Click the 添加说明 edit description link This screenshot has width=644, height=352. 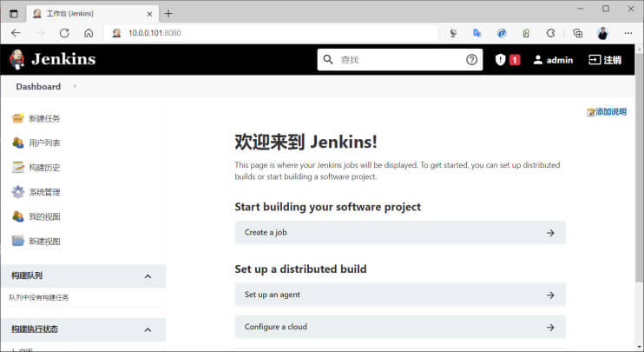[x=607, y=112]
